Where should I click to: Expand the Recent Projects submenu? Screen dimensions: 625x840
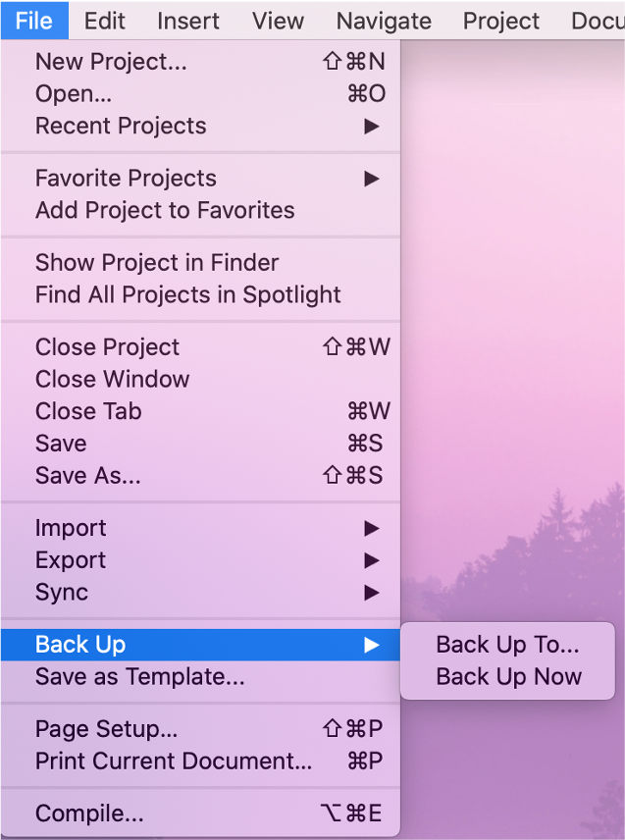[x=200, y=126]
